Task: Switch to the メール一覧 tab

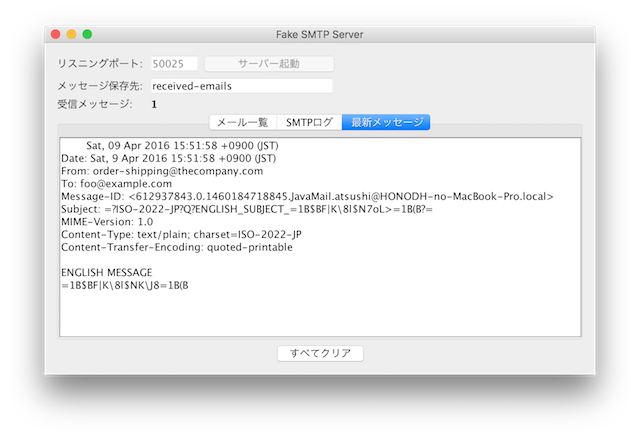Action: [x=242, y=122]
